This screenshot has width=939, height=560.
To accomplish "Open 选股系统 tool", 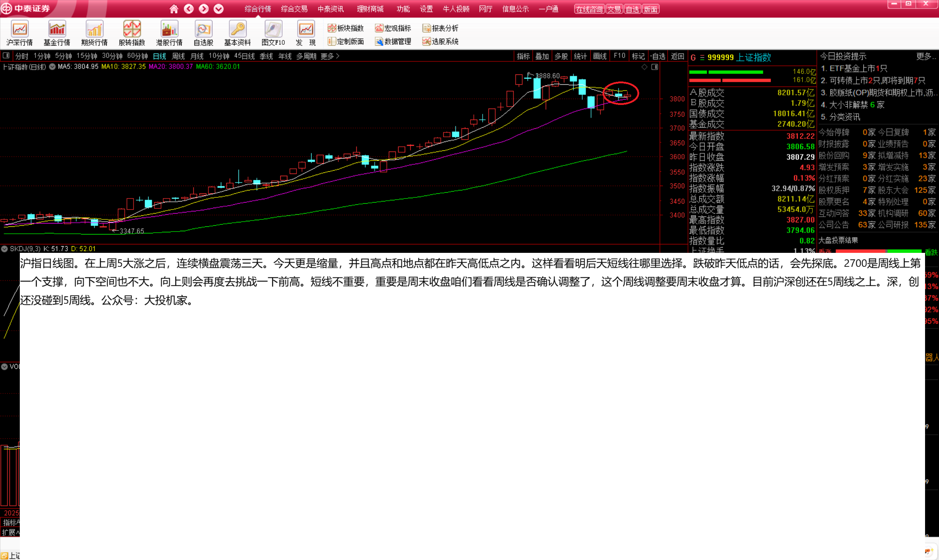I will coord(440,41).
